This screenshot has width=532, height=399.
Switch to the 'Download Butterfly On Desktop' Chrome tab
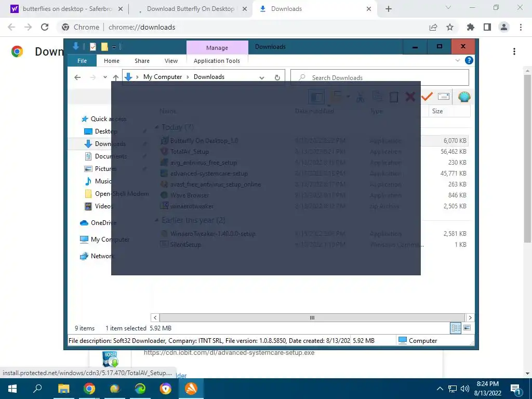coord(191,9)
